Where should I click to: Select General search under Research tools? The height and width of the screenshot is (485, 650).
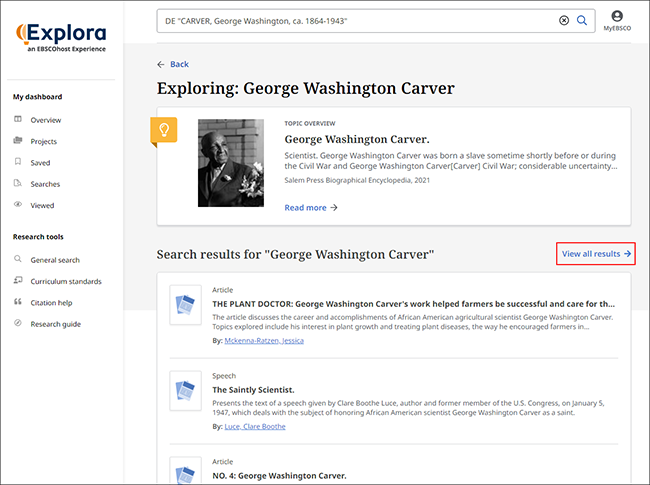point(55,260)
